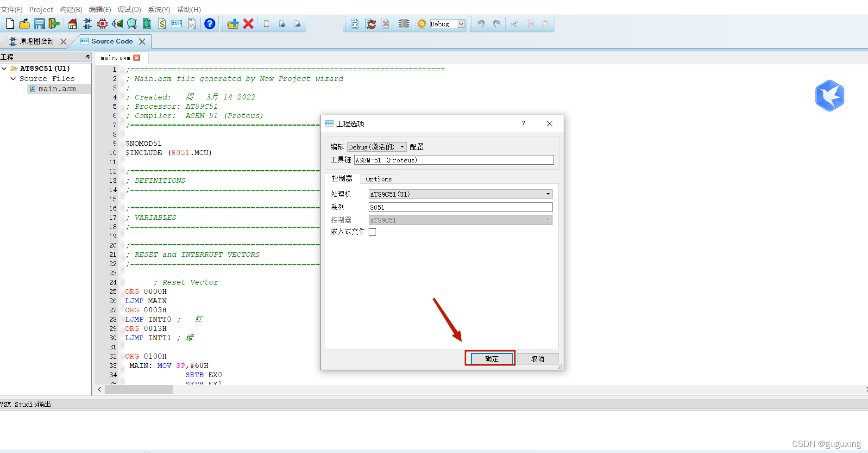Screen dimensions: 868x453
Task: Select the main.asm editor tab
Action: tap(115, 58)
